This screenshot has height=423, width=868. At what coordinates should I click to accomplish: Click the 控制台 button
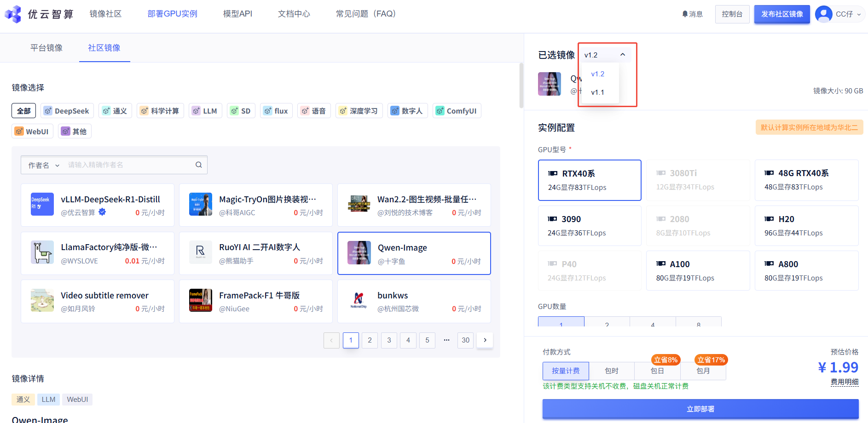pos(732,14)
